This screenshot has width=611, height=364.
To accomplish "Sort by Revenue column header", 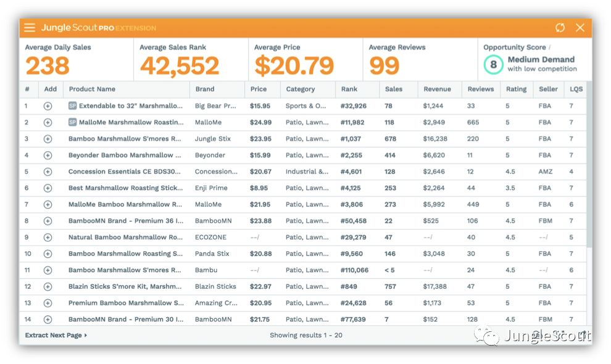I will click(x=437, y=89).
